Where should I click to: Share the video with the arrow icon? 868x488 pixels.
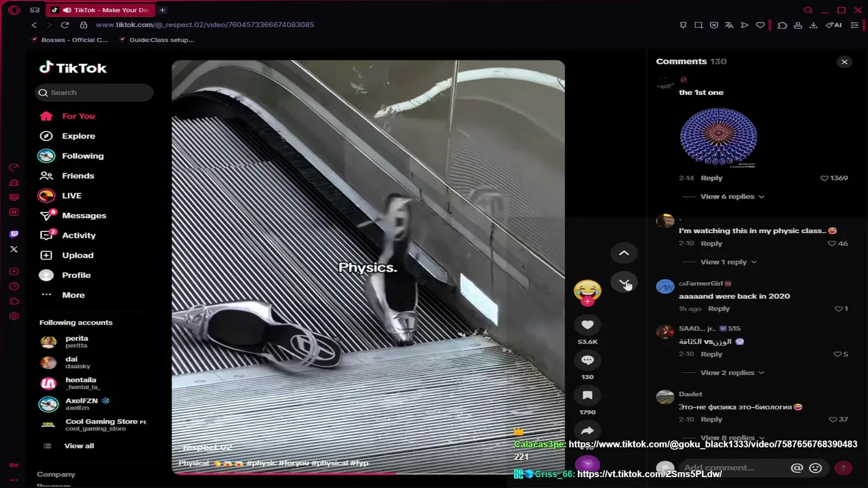pos(587,430)
